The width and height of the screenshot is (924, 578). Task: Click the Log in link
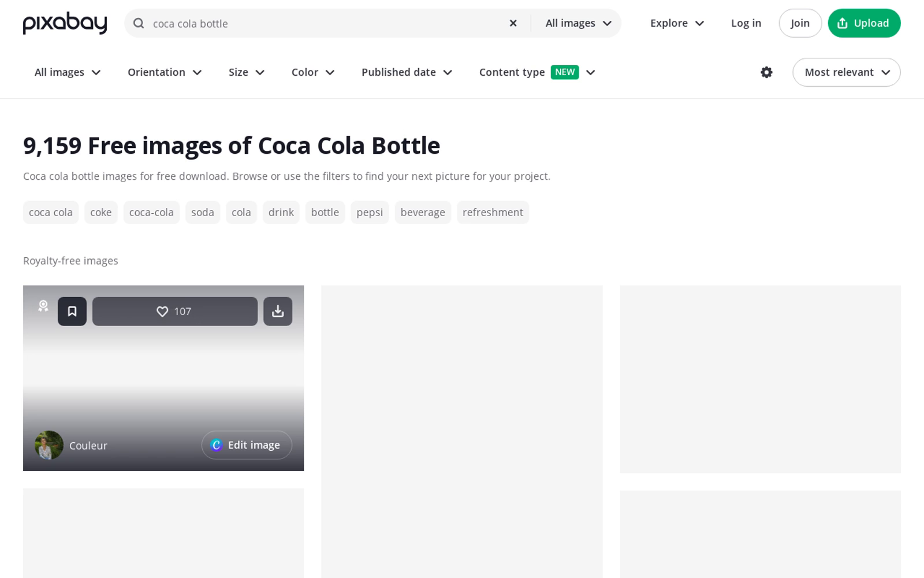746,23
